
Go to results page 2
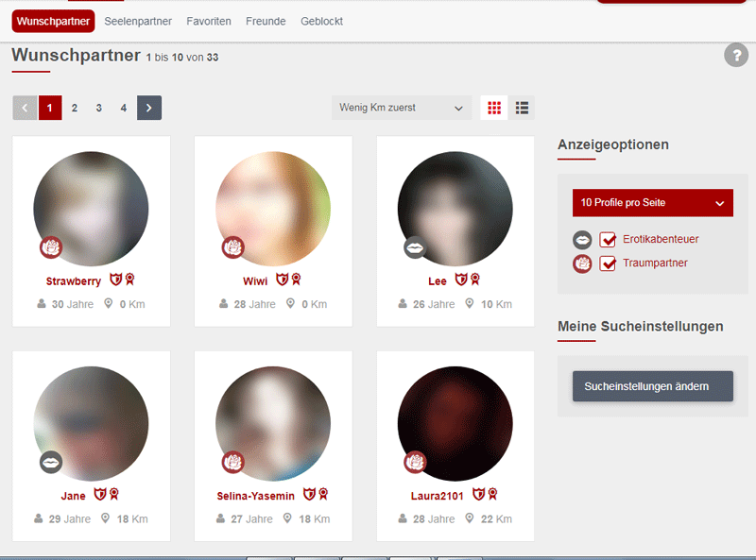(x=75, y=108)
